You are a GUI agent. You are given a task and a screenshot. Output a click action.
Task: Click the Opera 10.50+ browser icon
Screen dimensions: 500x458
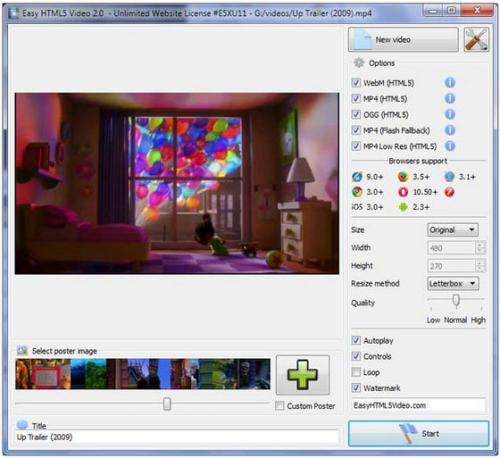point(403,192)
